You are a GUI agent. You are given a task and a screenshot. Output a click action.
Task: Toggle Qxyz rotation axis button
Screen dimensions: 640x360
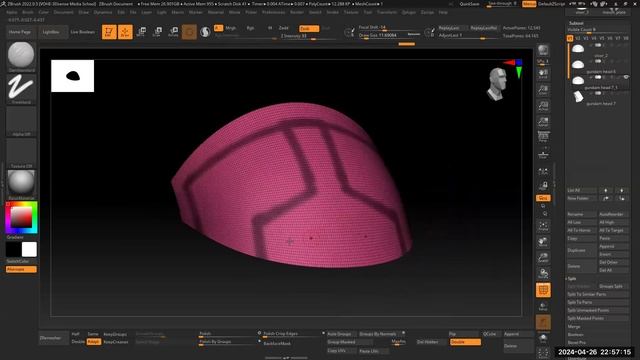click(x=543, y=198)
